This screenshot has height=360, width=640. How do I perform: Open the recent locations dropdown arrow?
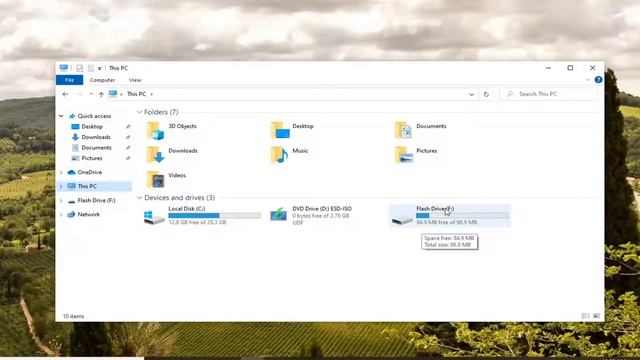tap(91, 94)
